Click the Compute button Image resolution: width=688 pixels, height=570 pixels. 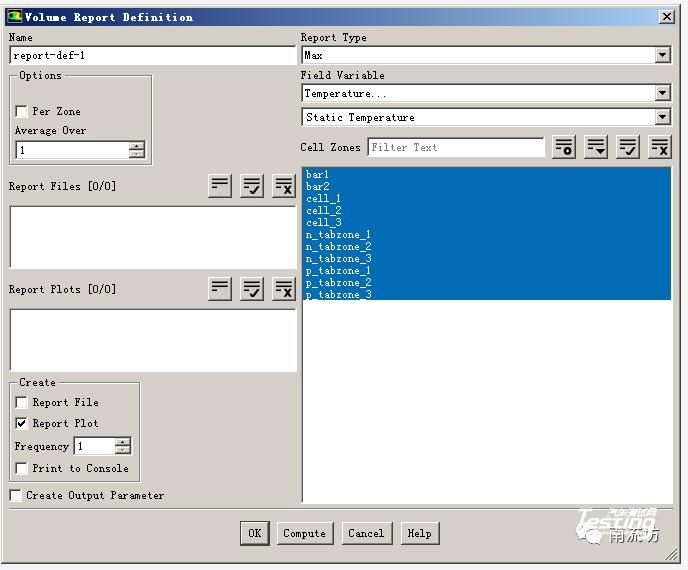(305, 533)
